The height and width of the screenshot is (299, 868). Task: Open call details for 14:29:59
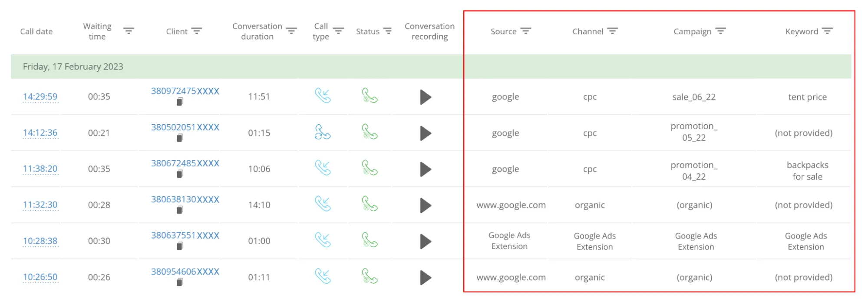(x=40, y=96)
